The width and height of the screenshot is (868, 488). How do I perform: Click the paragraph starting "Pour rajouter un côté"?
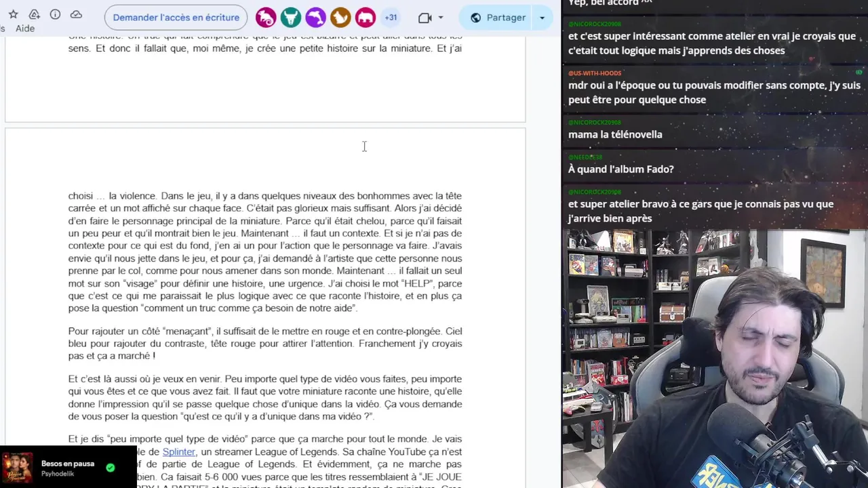point(265,343)
